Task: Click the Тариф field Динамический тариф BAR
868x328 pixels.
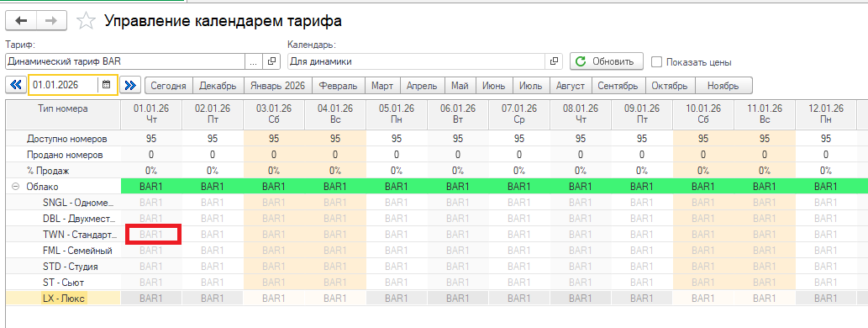Action: [125, 61]
